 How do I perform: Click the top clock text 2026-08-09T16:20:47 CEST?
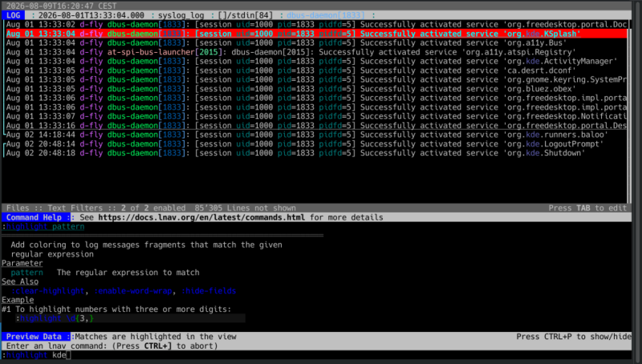(62, 6)
